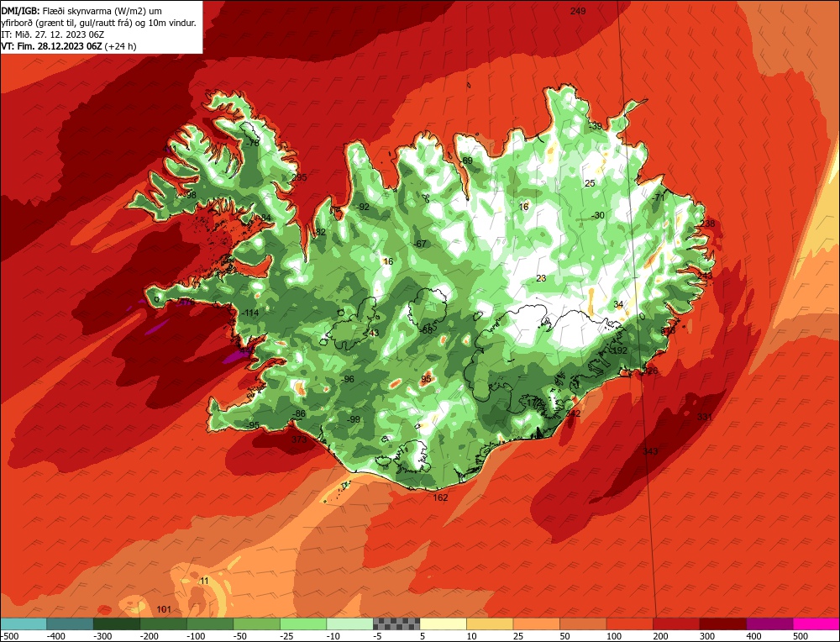Click the -30 value on the map
Screen dimensions: 840x642
tap(597, 215)
